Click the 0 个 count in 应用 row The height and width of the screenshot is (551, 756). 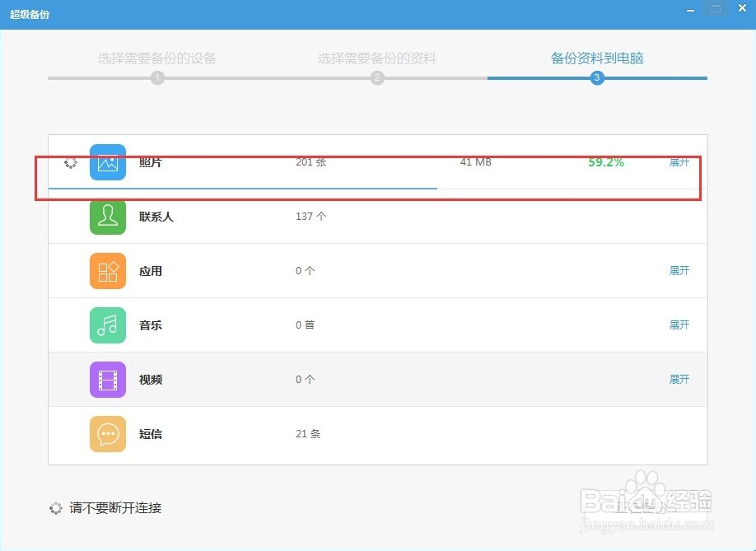coord(306,270)
